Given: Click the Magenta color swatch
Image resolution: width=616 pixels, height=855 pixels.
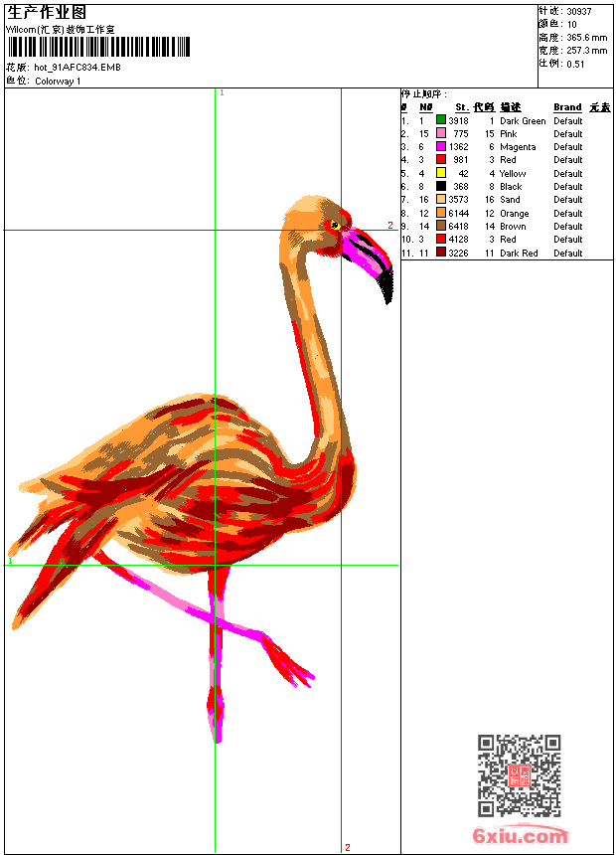Looking at the screenshot, I should pos(441,146).
